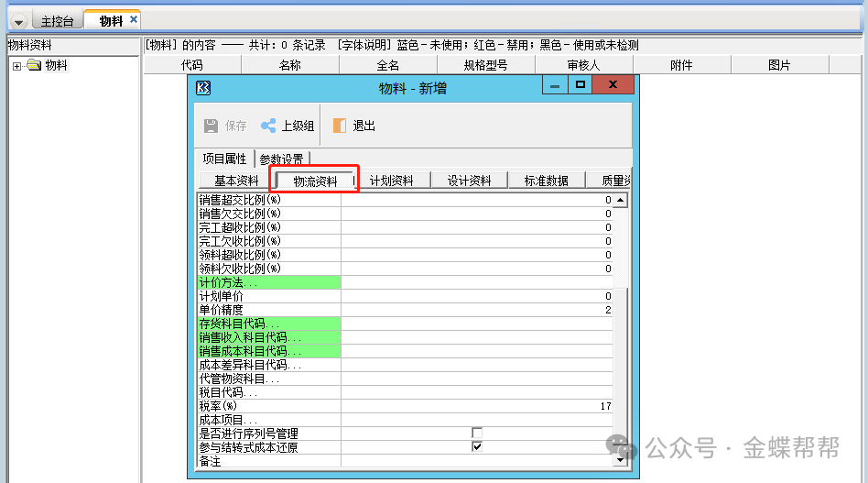Select the 物料 main tab
This screenshot has width=868, height=483.
point(111,21)
